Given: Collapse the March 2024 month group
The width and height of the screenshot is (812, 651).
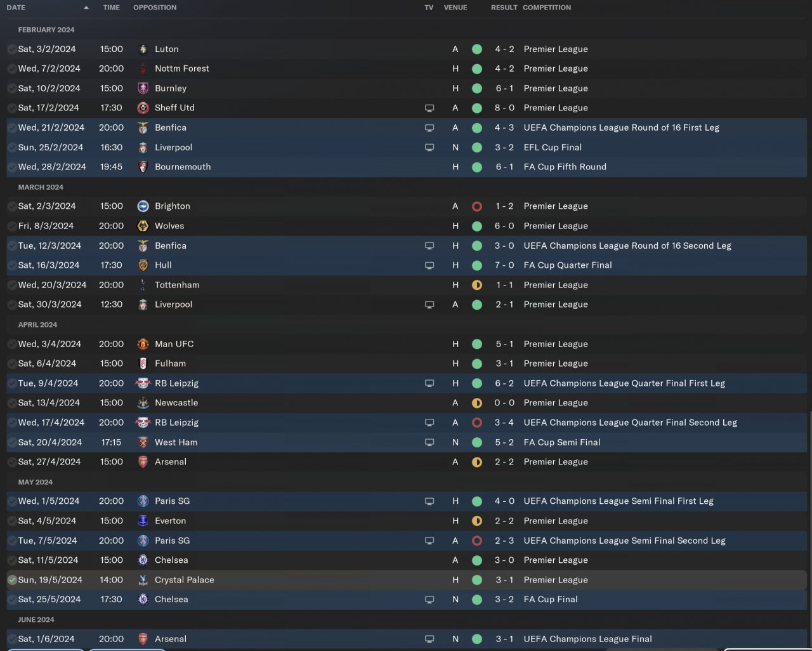Looking at the screenshot, I should click(x=41, y=187).
